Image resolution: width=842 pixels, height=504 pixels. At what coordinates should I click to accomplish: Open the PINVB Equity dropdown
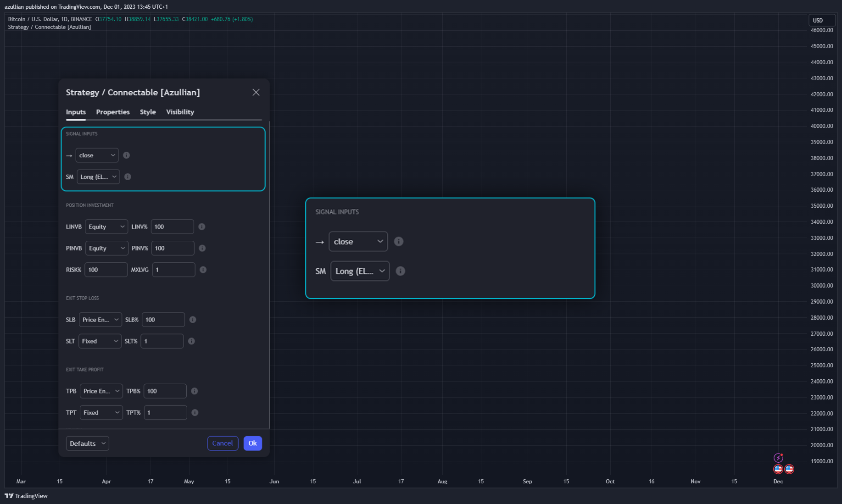pos(106,248)
